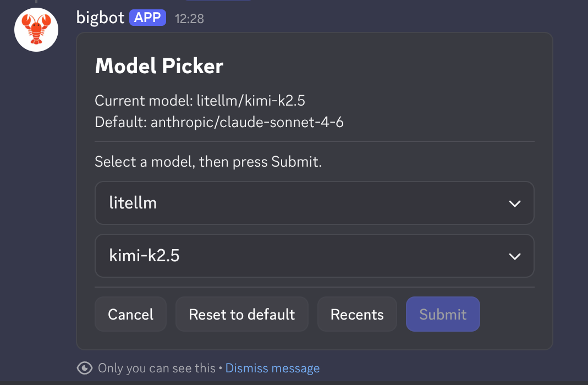Image resolution: width=588 pixels, height=385 pixels.
Task: Select Reset to default
Action: coord(241,314)
